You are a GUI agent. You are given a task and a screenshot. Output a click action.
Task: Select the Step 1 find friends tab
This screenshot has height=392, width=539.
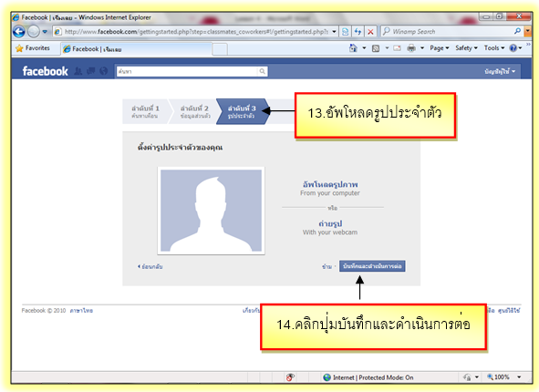click(146, 111)
